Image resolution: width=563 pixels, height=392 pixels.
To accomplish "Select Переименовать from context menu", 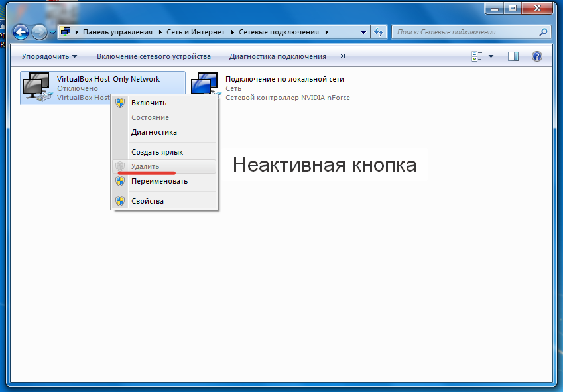I will (159, 181).
